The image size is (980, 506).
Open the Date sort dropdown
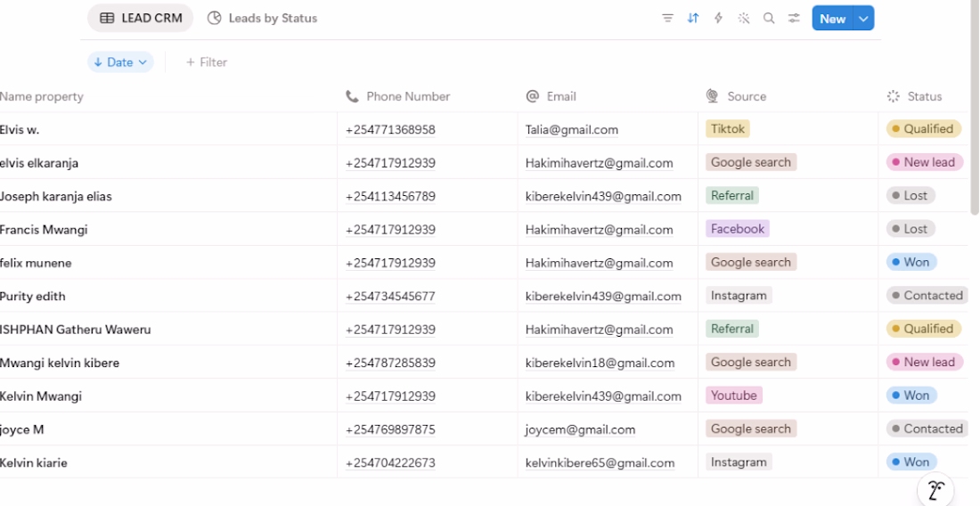120,61
